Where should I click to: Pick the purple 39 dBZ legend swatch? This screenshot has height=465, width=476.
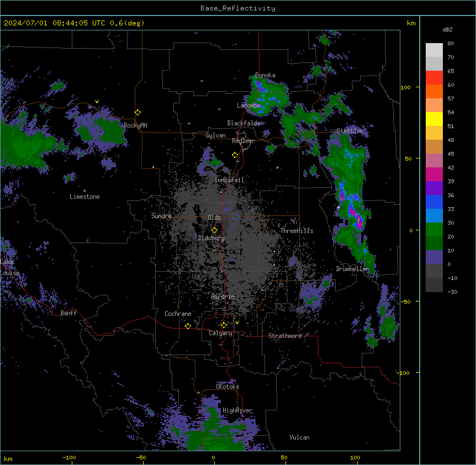(434, 188)
